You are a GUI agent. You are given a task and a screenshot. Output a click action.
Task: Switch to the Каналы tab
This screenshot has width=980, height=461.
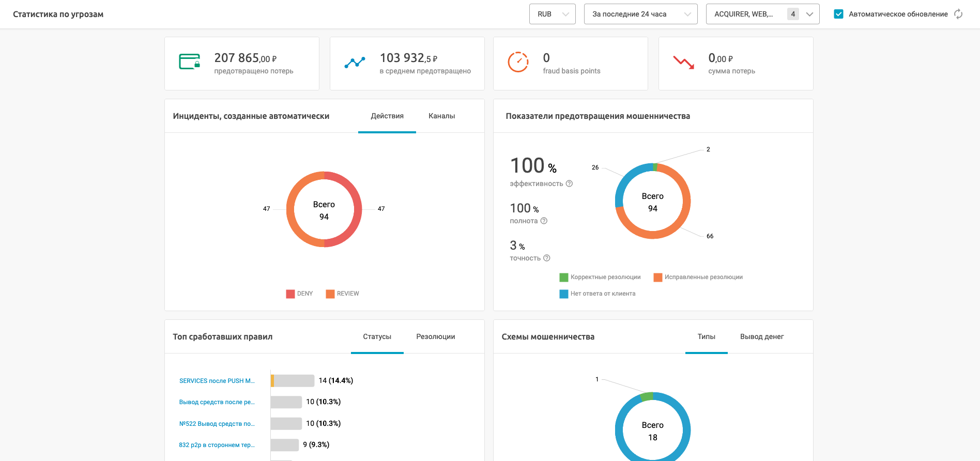point(441,116)
